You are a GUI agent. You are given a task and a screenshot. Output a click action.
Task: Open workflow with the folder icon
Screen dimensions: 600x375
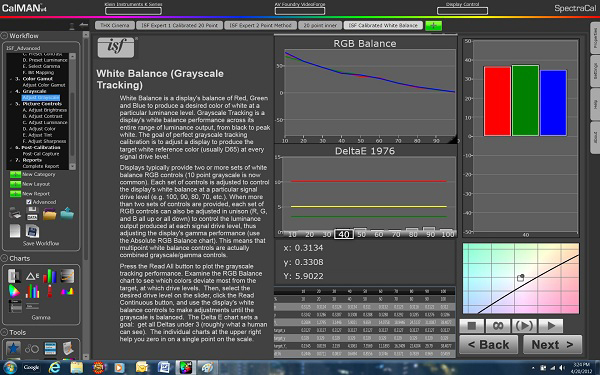point(50,214)
